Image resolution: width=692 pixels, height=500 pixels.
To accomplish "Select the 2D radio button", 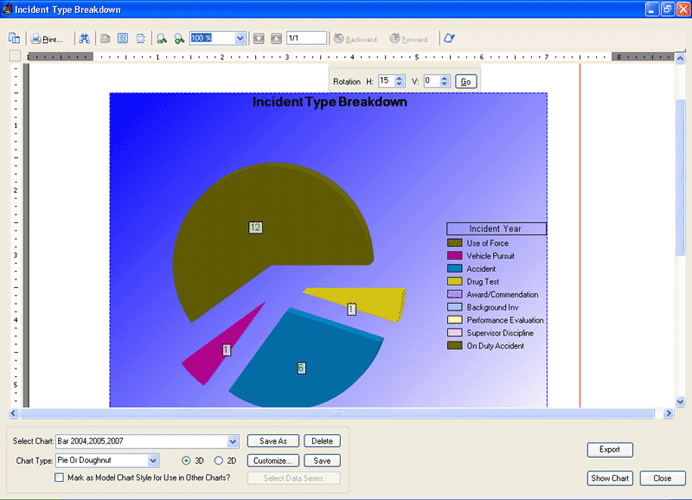I will [x=219, y=461].
